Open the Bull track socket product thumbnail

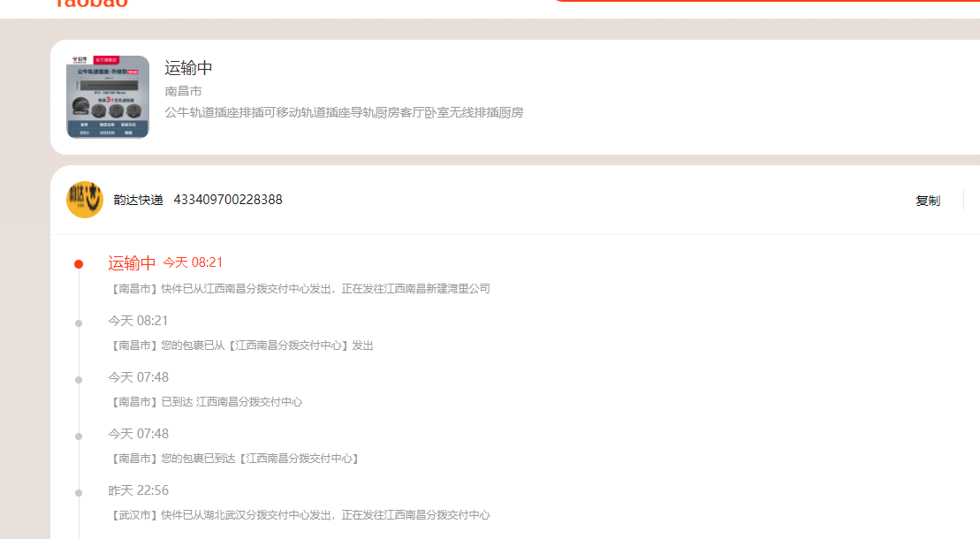[108, 97]
